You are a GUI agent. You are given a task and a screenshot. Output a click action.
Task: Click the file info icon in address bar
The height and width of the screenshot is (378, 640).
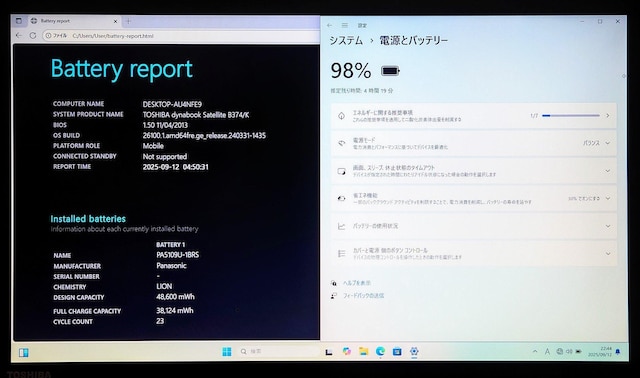tap(49, 36)
